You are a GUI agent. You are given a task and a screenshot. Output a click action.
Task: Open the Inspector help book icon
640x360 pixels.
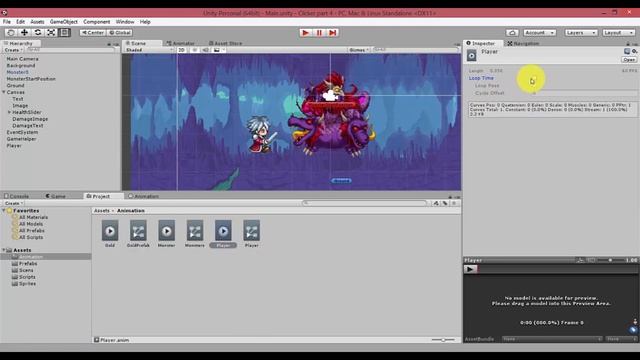point(627,51)
